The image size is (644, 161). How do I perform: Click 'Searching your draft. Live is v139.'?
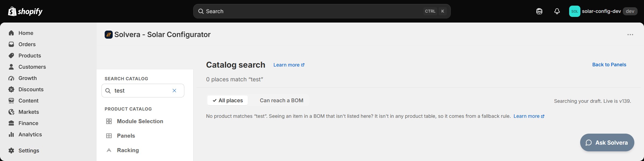pos(592,101)
